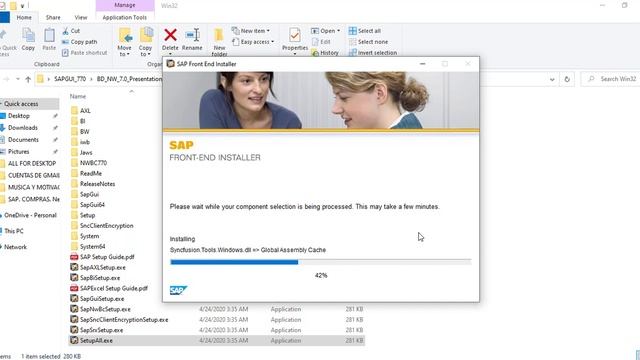This screenshot has height=360, width=640.
Task: Click Cut scissors in ribbon
Action: (71, 31)
